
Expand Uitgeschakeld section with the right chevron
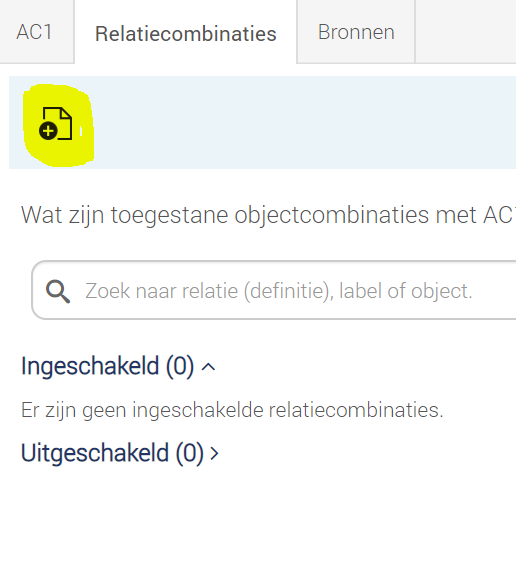tap(214, 453)
